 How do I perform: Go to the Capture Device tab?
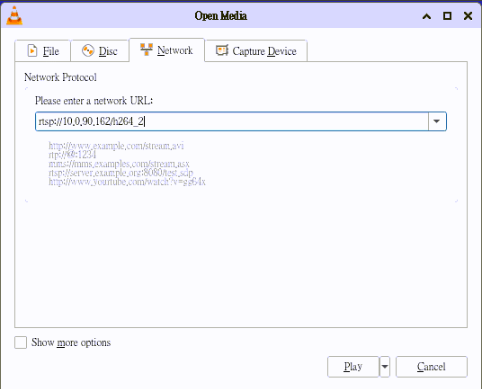point(256,51)
